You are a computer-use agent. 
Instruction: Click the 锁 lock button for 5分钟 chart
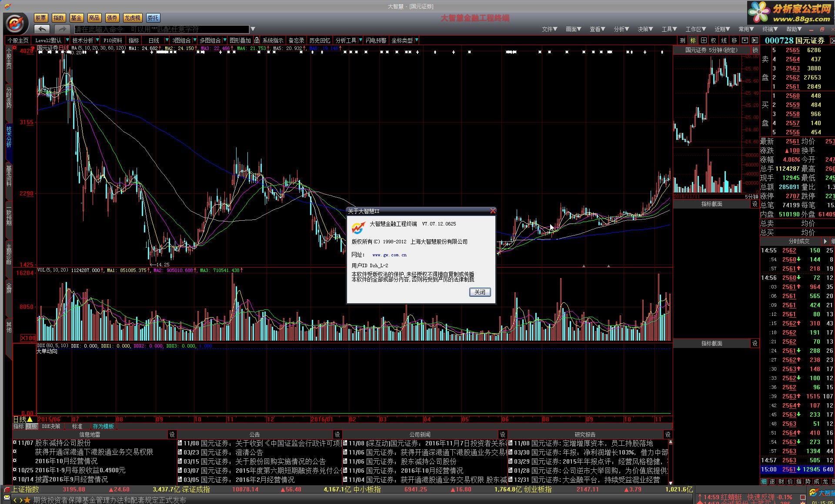click(755, 50)
